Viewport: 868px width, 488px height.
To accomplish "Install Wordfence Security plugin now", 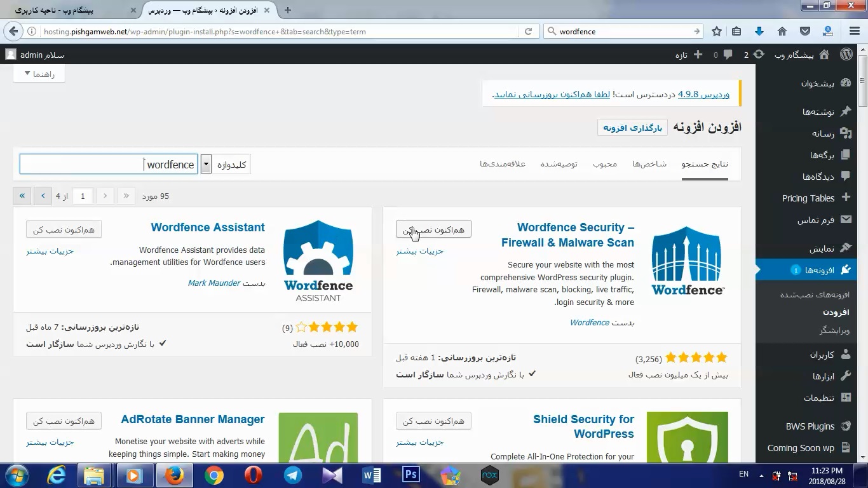I will [433, 229].
